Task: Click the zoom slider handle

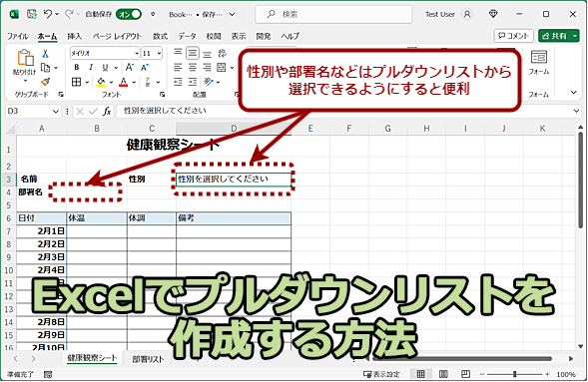Action: 515,374
